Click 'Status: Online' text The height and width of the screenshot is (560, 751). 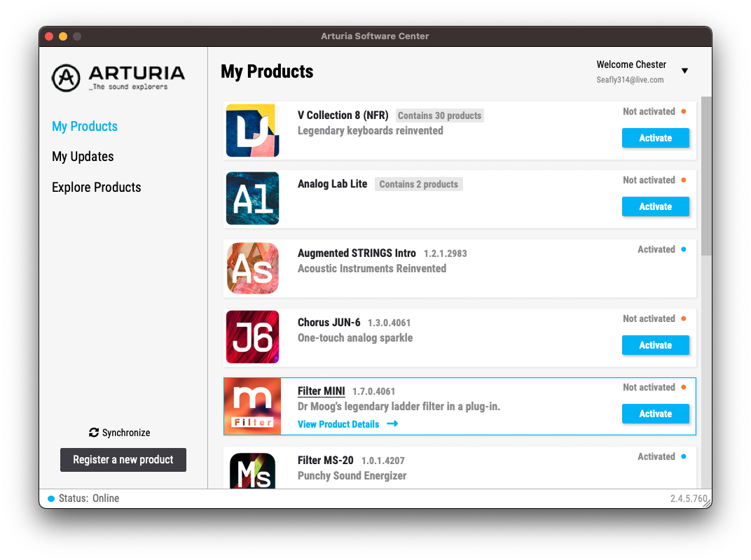(89, 498)
